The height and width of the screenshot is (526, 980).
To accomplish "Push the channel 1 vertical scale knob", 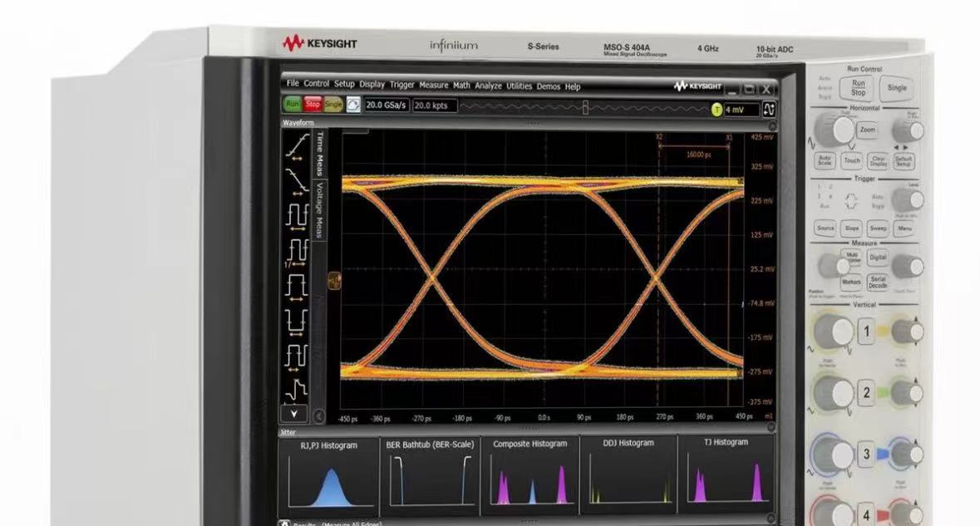I will coord(833,331).
